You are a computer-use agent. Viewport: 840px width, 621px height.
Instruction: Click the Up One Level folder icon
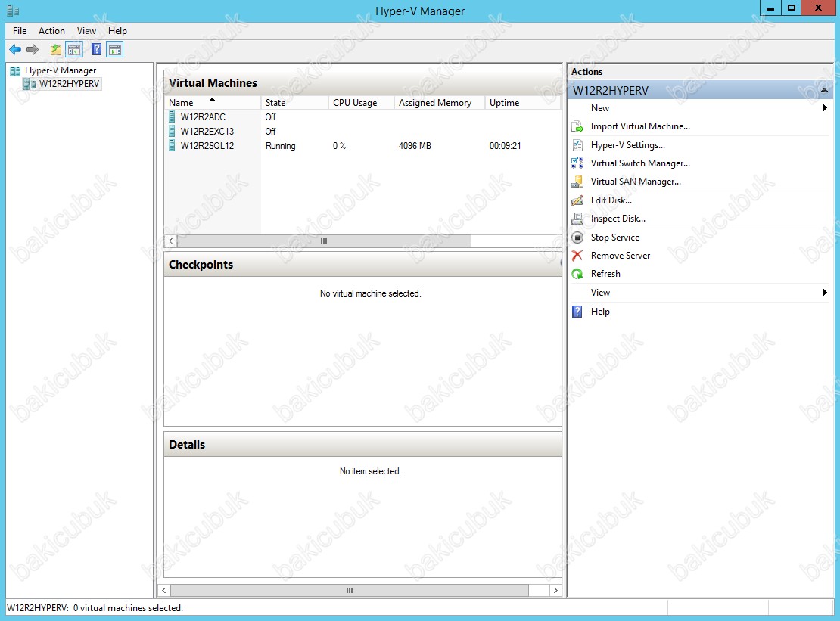[x=56, y=50]
